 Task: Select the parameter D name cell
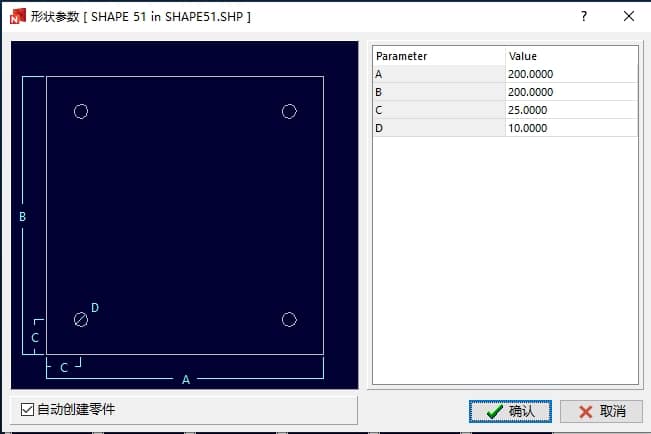438,128
